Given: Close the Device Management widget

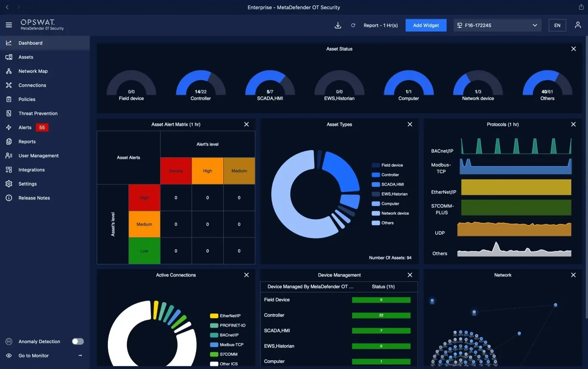Looking at the screenshot, I should click(410, 275).
